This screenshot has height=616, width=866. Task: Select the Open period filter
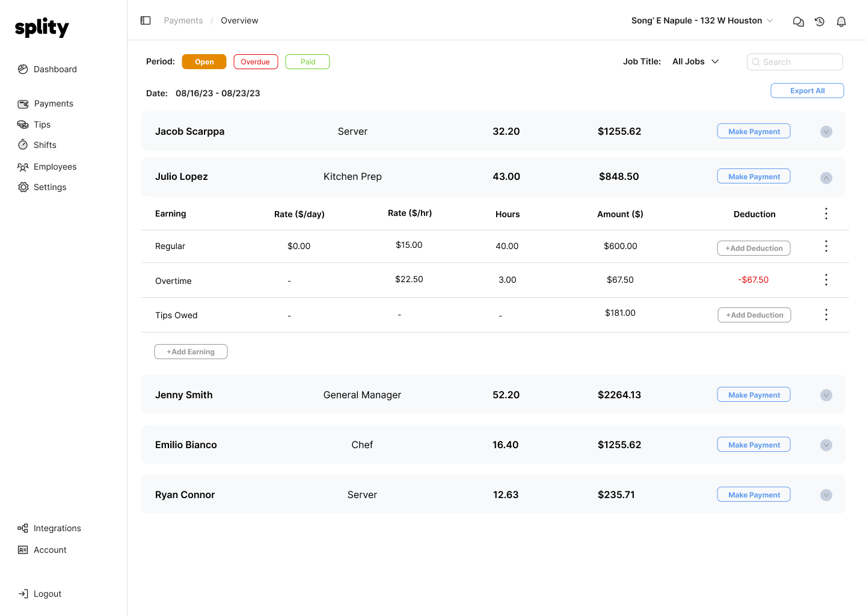click(204, 62)
